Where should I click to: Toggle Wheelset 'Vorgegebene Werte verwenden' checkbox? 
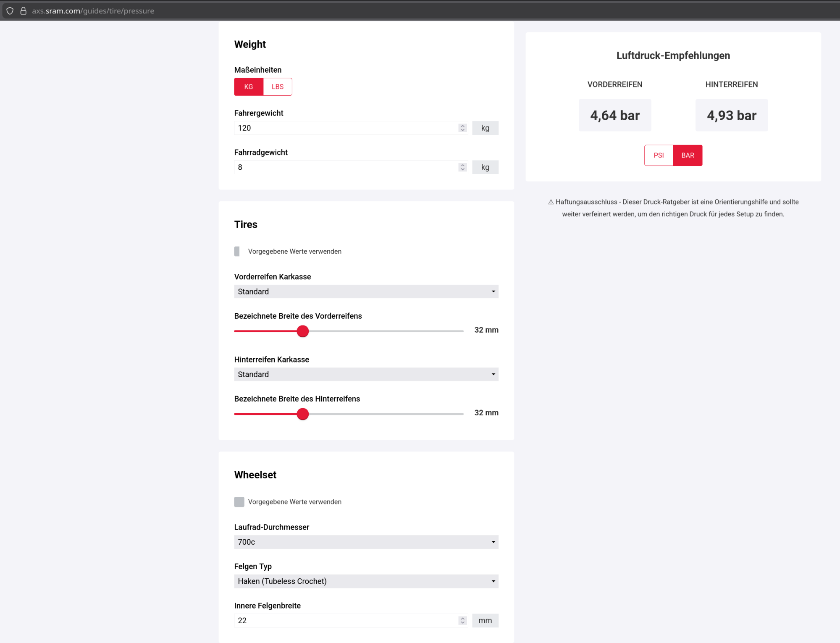239,502
